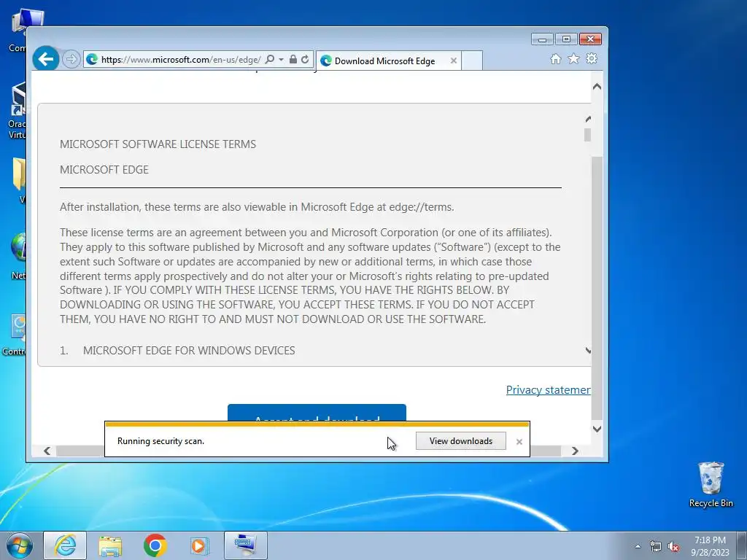
Task: Click the network tray icon
Action: [656, 547]
